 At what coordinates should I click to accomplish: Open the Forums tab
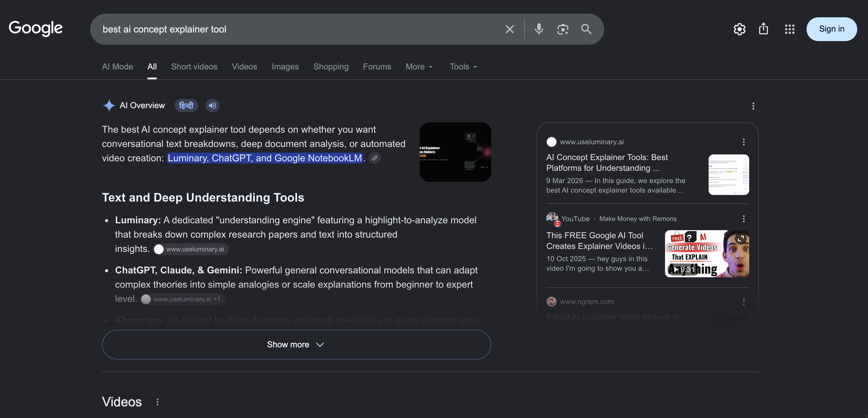[x=377, y=67]
